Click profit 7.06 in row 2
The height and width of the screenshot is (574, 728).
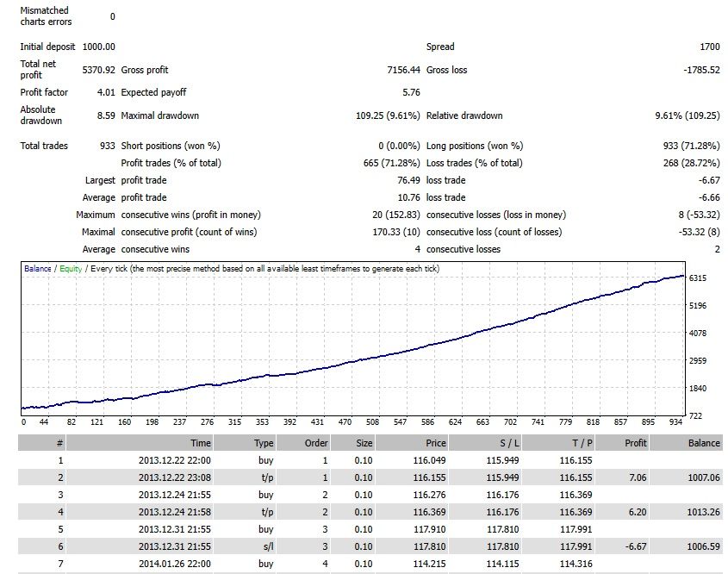638,477
